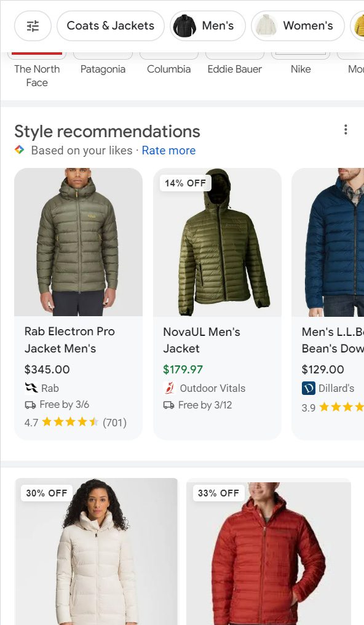Open the search filters tune icon
The image size is (364, 625).
click(x=33, y=25)
